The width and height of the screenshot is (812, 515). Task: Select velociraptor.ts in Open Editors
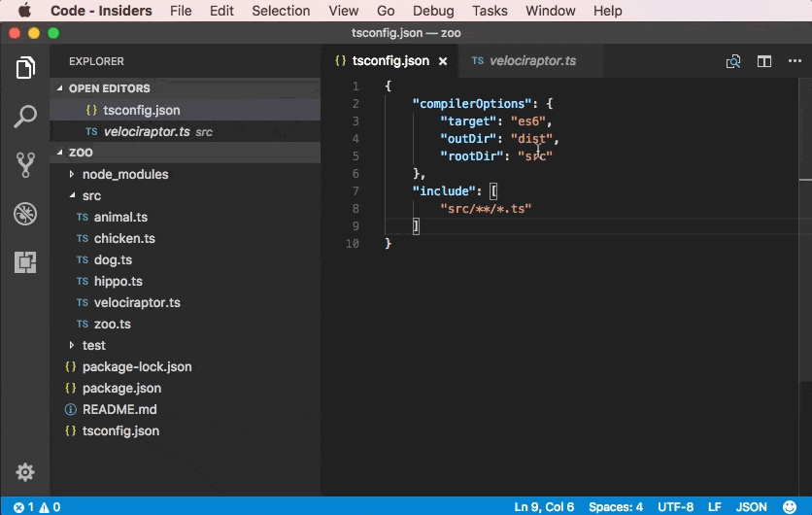185,131
